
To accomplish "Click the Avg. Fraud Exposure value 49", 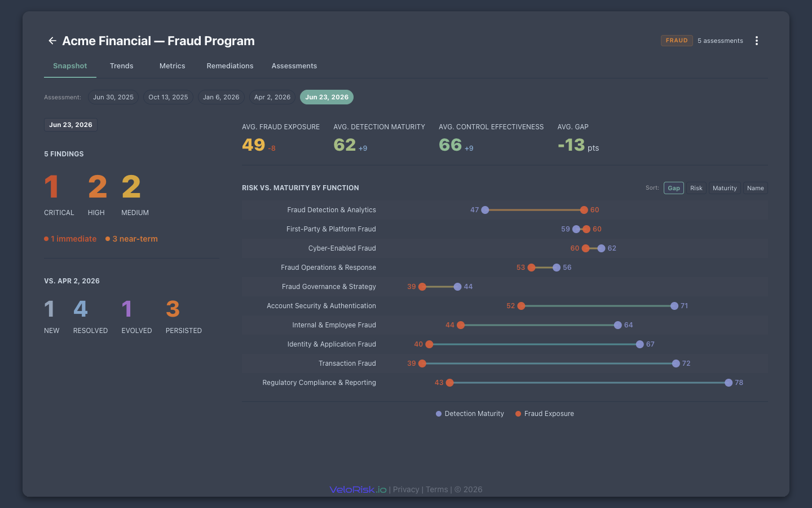I will coord(254,145).
